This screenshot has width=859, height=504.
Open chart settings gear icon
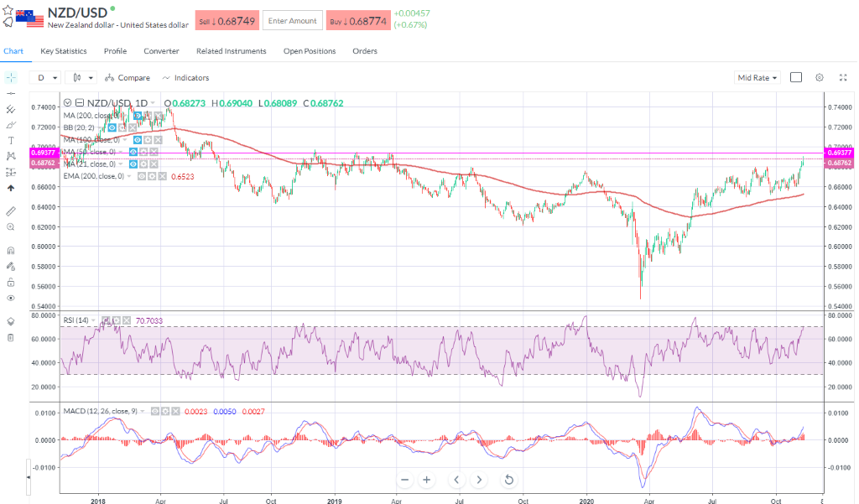click(x=820, y=77)
